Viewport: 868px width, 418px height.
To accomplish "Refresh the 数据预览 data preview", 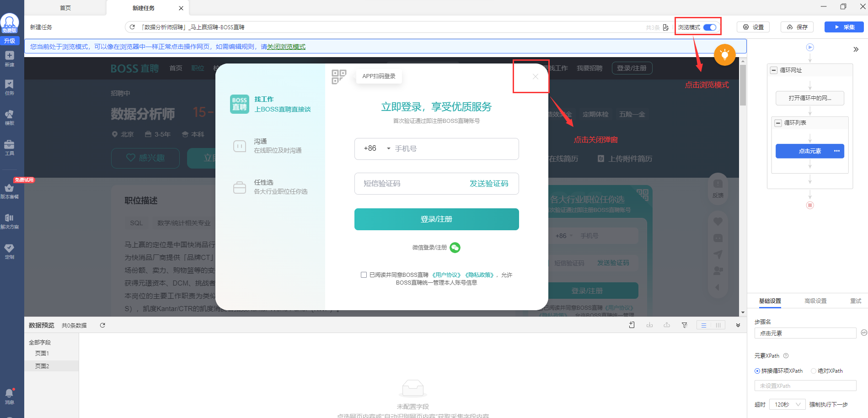I will tap(102, 325).
